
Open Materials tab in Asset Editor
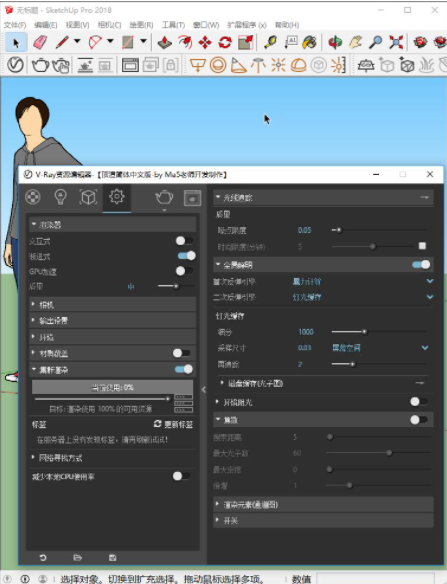click(33, 197)
